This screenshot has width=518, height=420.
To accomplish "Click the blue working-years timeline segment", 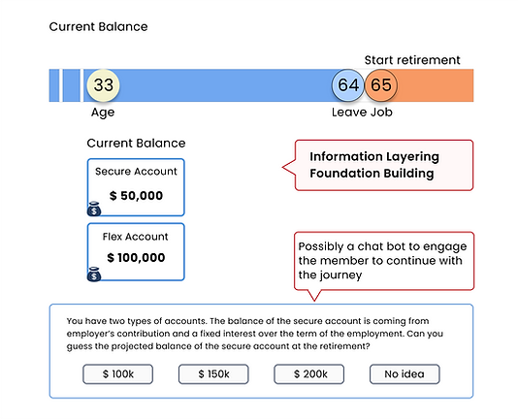I will click(225, 85).
